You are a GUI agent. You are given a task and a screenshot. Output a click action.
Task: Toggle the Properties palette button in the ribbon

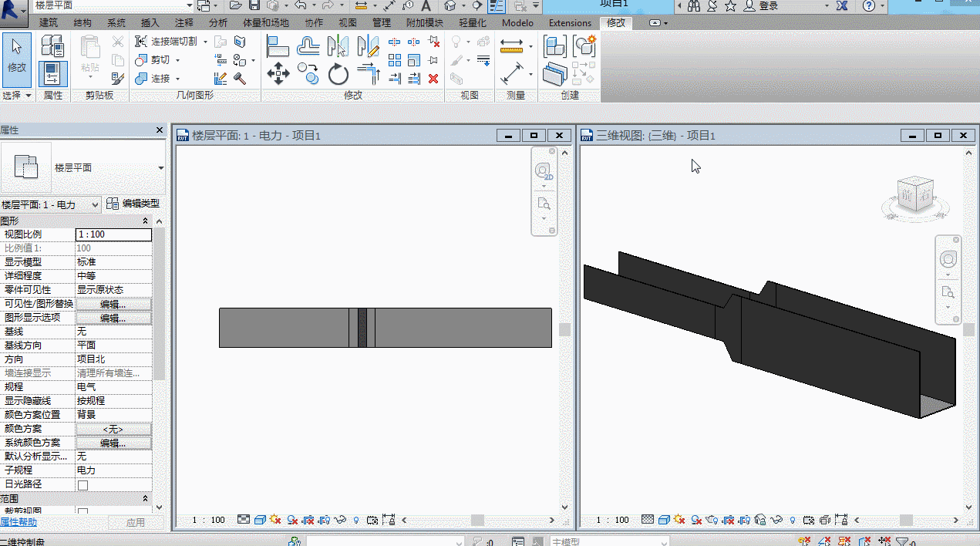[x=52, y=74]
